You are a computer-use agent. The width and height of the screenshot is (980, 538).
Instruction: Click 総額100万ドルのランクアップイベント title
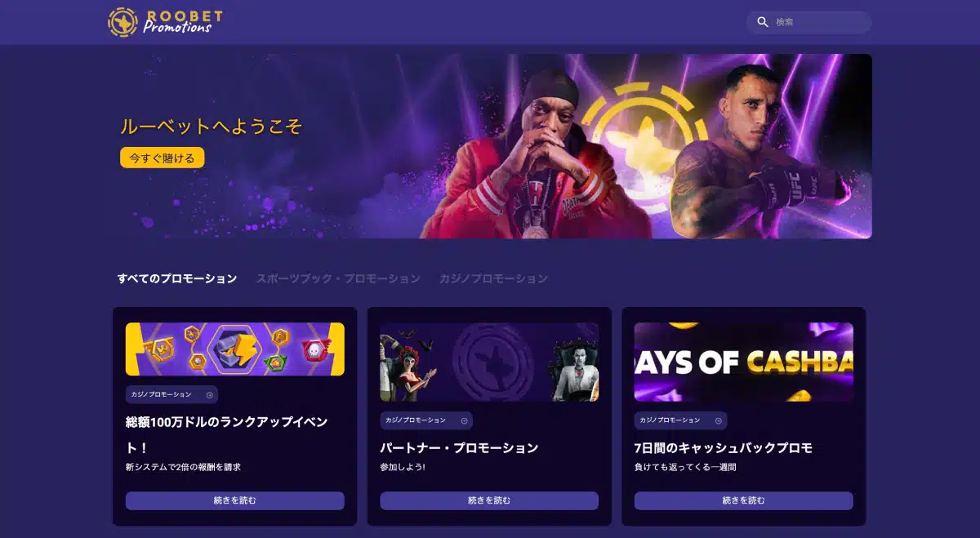(227, 435)
